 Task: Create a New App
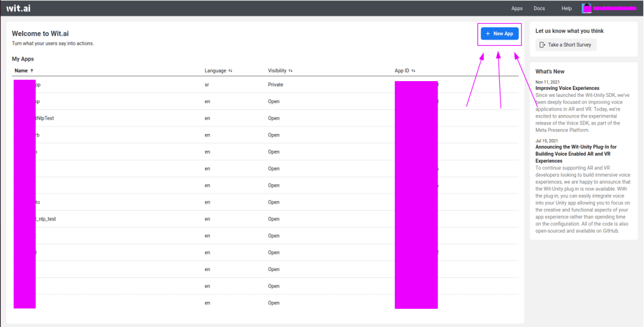(499, 34)
